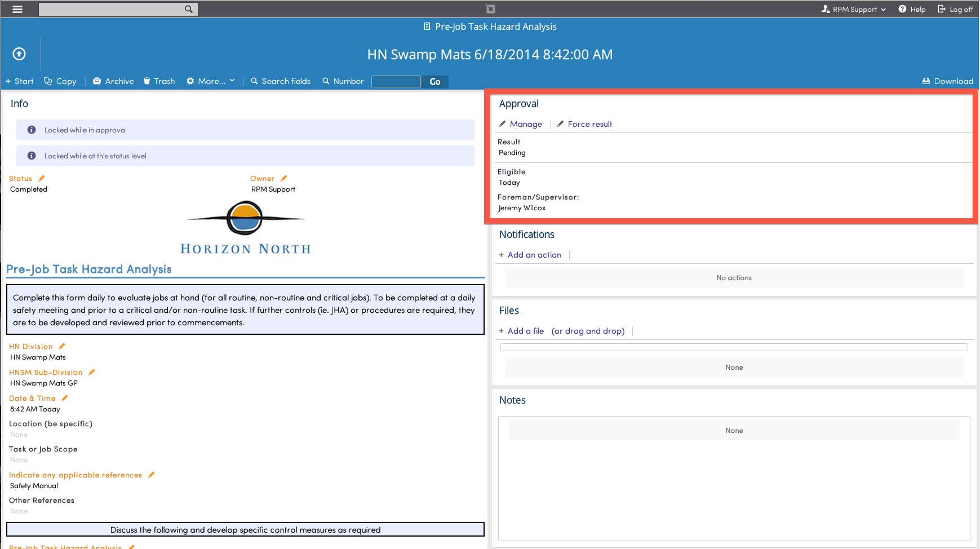The image size is (980, 549).
Task: Click the Pre-Job Task Hazard Analysis page title
Action: (490, 26)
